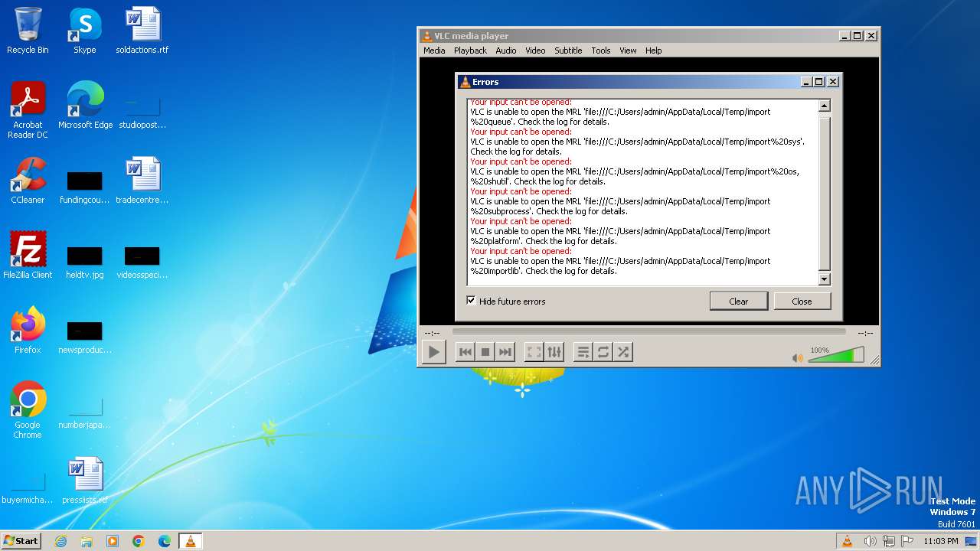Image resolution: width=980 pixels, height=551 pixels.
Task: Select the presslists.rtf file icon
Action: pyautogui.click(x=84, y=481)
